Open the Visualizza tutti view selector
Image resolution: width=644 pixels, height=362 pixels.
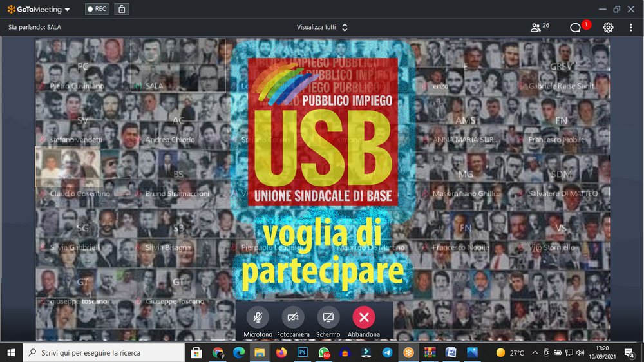[x=322, y=27]
